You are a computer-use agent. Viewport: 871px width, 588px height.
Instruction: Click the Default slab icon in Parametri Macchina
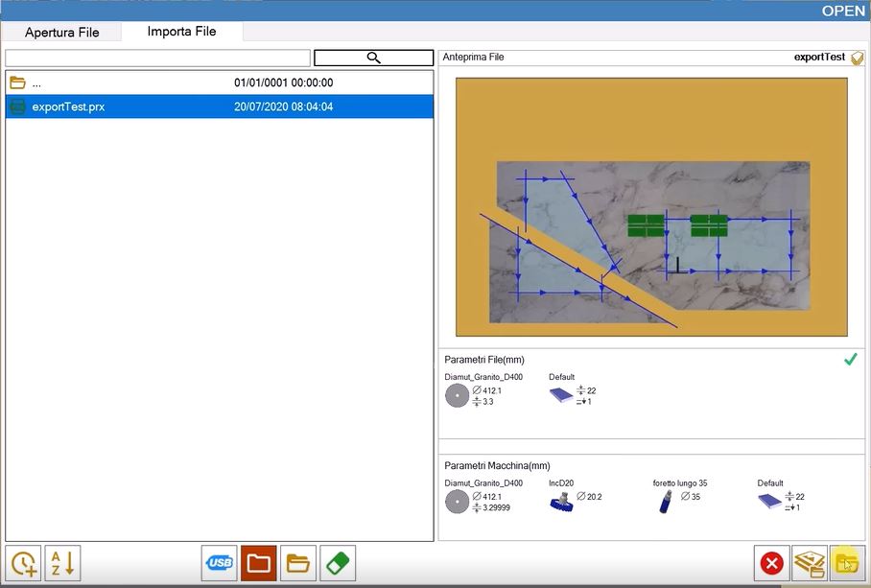pyautogui.click(x=770, y=501)
